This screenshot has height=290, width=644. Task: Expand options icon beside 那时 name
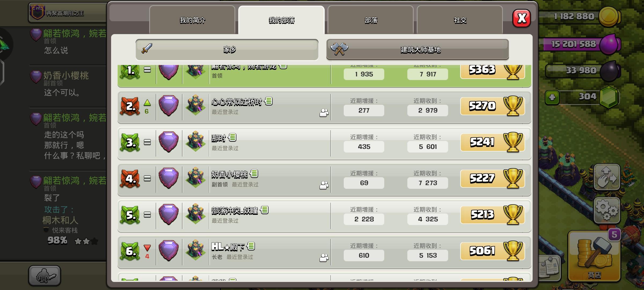(232, 137)
